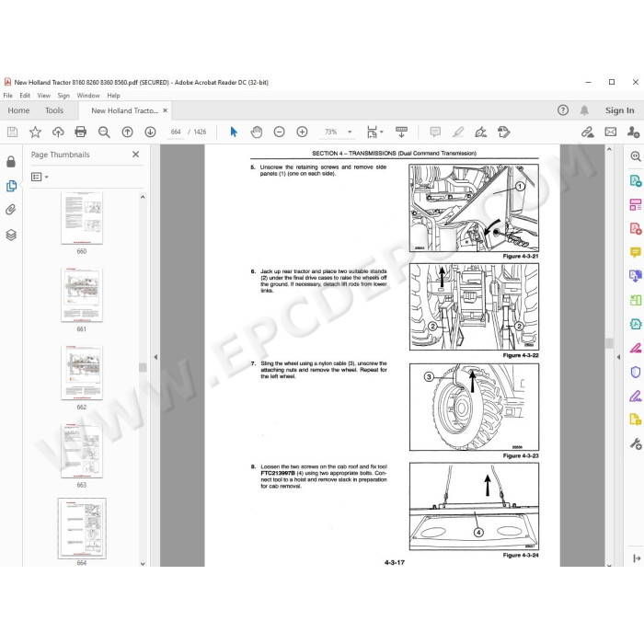Activate the Hand pan tool

(x=257, y=132)
